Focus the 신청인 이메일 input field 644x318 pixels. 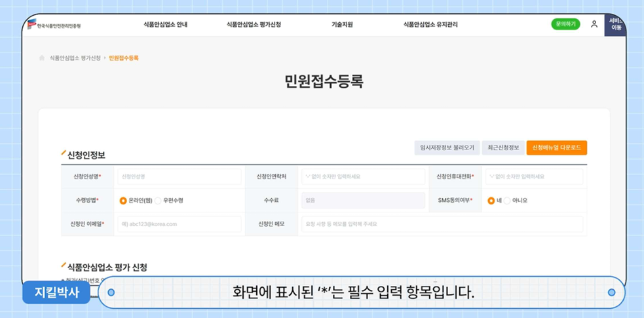pos(180,224)
